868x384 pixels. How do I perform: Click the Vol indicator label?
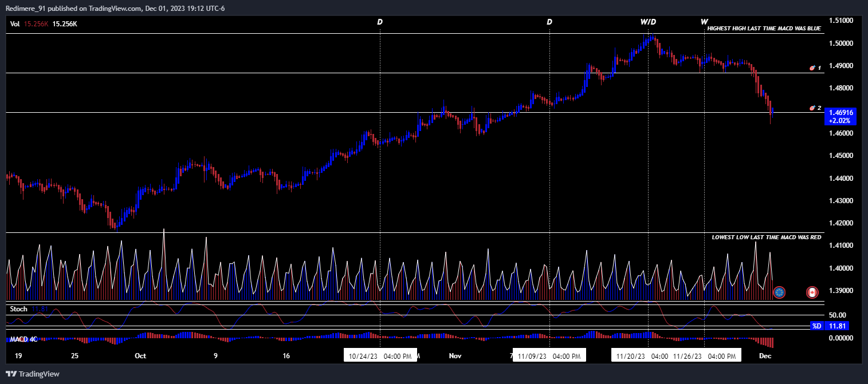coord(15,24)
